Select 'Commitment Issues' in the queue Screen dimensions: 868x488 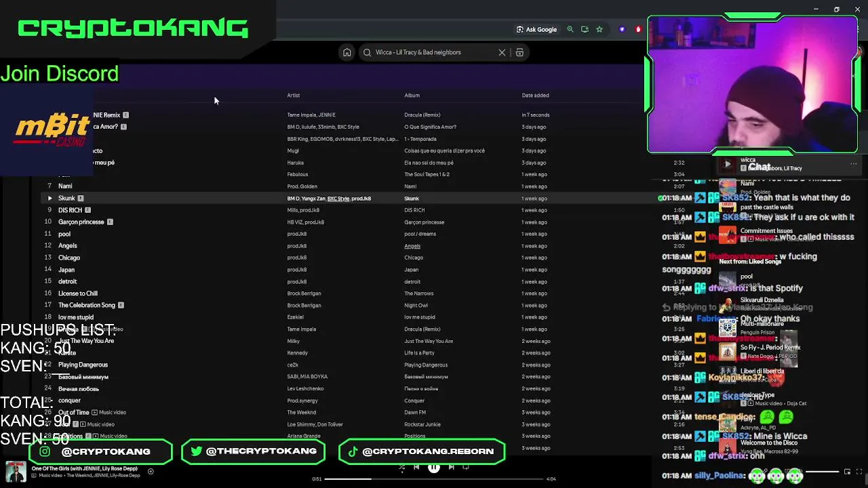[766, 230]
